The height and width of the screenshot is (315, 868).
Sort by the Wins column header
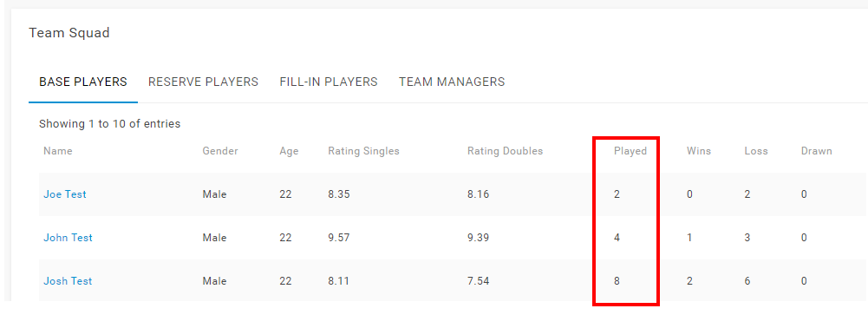coord(699,151)
